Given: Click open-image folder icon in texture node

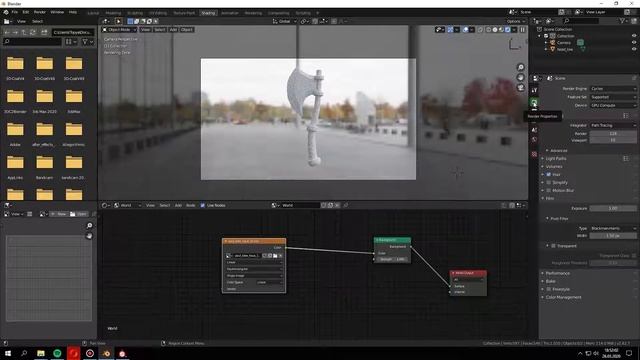Looking at the screenshot, I should pyautogui.click(x=275, y=256).
